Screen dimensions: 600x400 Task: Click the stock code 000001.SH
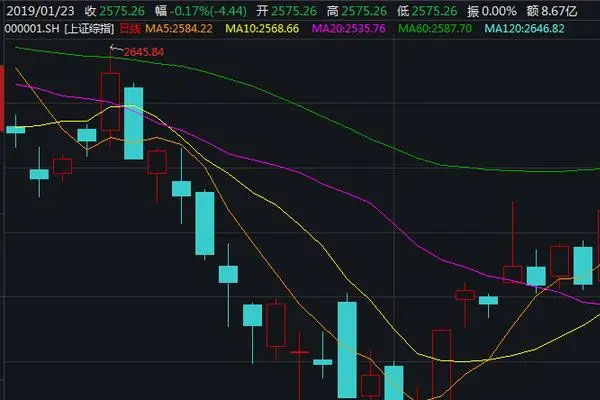(x=32, y=28)
